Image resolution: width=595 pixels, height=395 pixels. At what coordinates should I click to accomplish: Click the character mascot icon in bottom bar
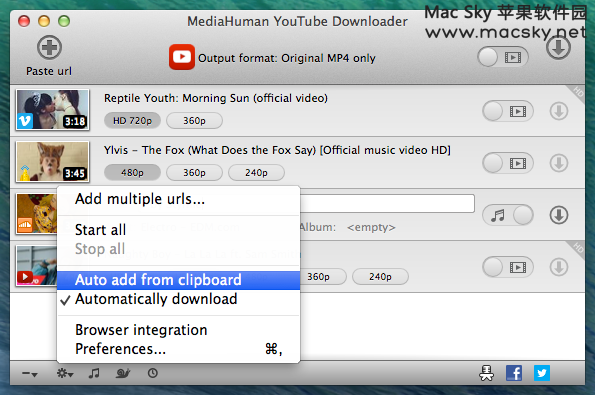click(x=486, y=373)
